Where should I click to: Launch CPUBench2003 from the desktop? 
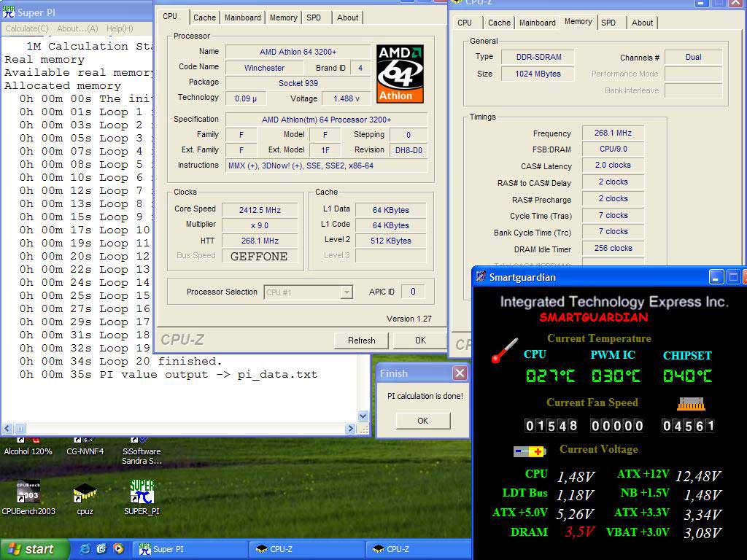click(x=28, y=494)
